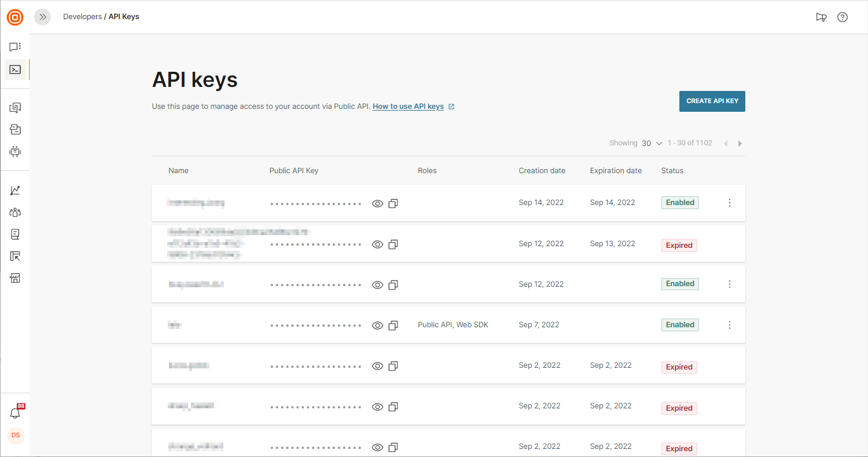Open the notifications bell icon

click(16, 413)
